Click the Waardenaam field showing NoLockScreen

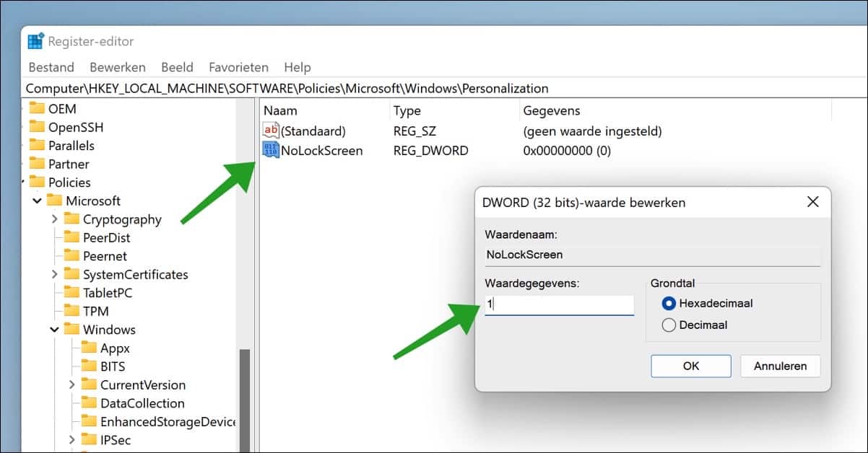652,255
